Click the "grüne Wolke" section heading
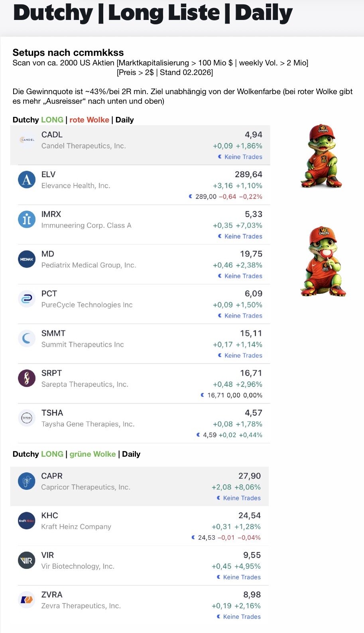 click(92, 454)
